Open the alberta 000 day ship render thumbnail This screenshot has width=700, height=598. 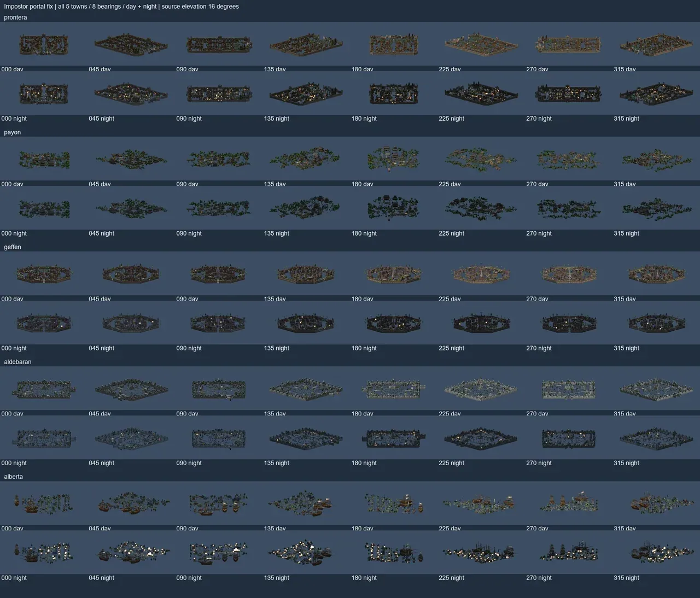coord(44,503)
